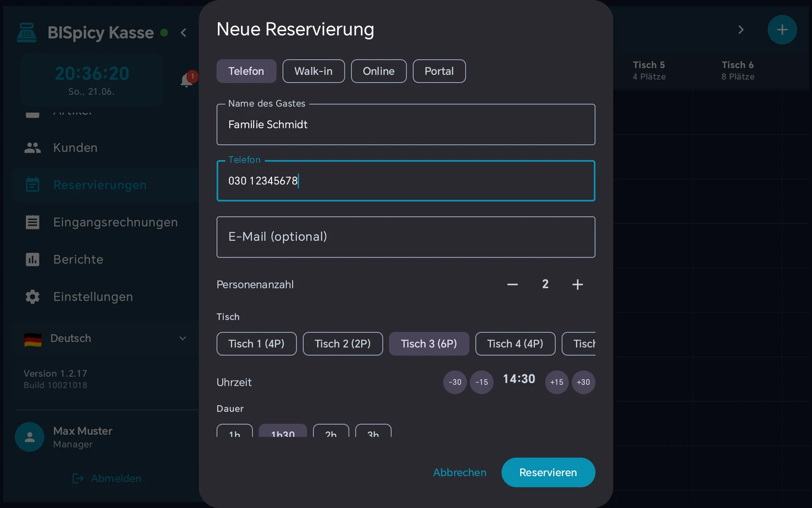Click the Max Muster avatar icon
This screenshot has width=812, height=508.
click(29, 437)
